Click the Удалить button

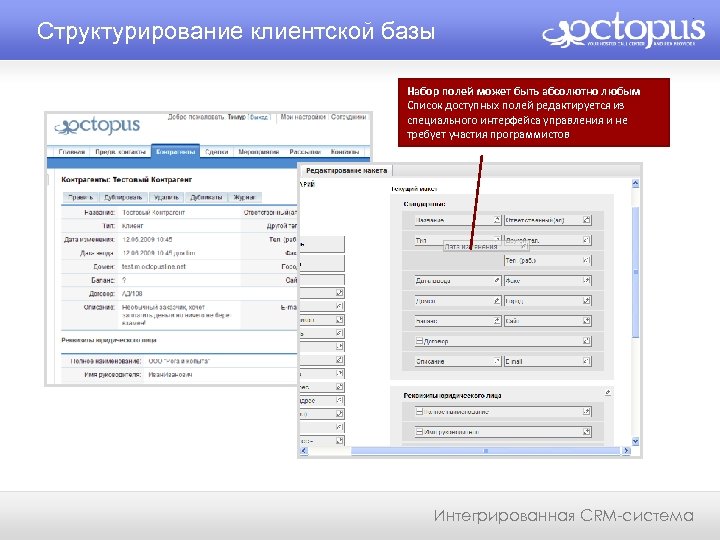pyautogui.click(x=166, y=197)
